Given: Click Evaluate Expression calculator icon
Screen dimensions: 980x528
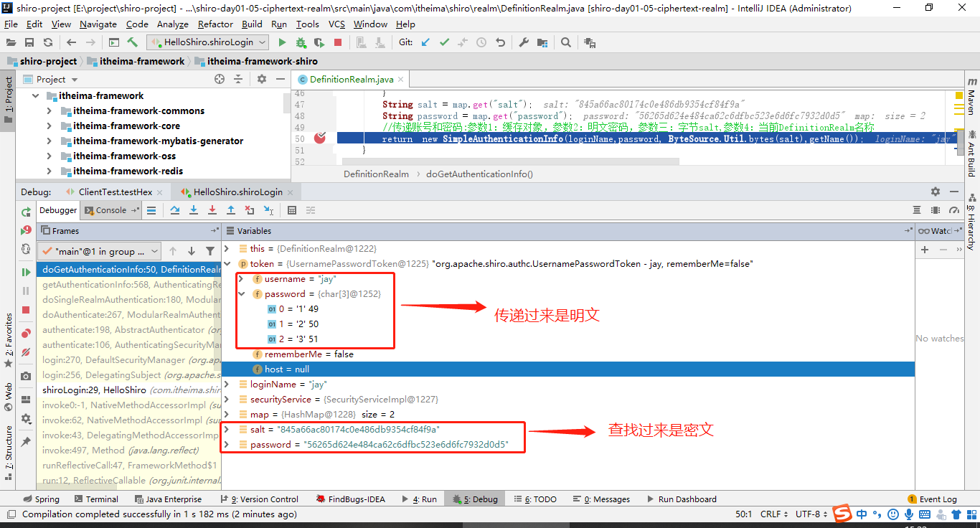Looking at the screenshot, I should click(x=292, y=210).
